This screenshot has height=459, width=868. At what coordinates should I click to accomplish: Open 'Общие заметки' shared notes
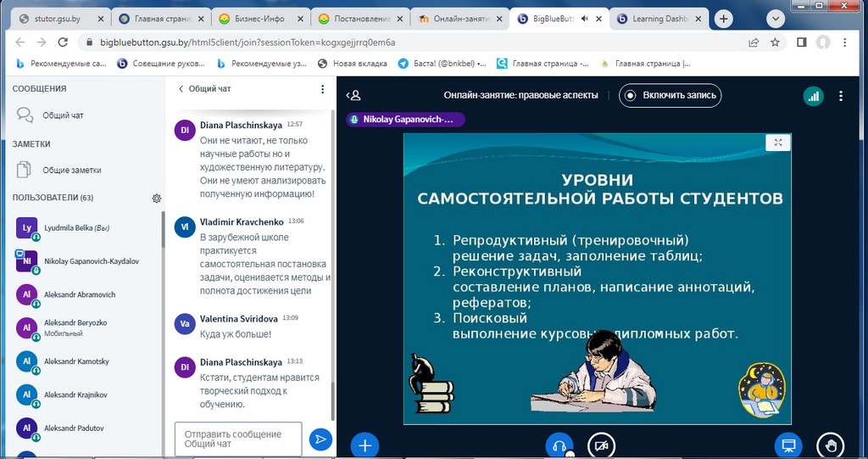(71, 170)
